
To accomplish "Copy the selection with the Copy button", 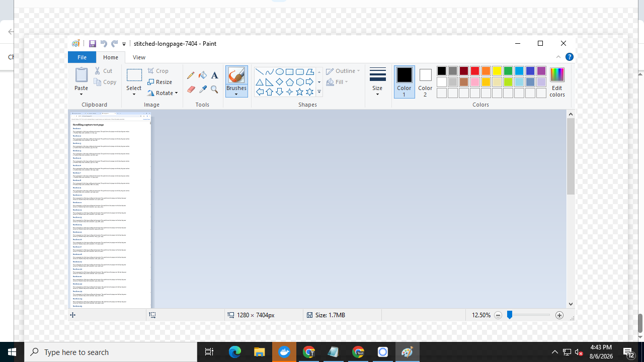I will pos(105,82).
